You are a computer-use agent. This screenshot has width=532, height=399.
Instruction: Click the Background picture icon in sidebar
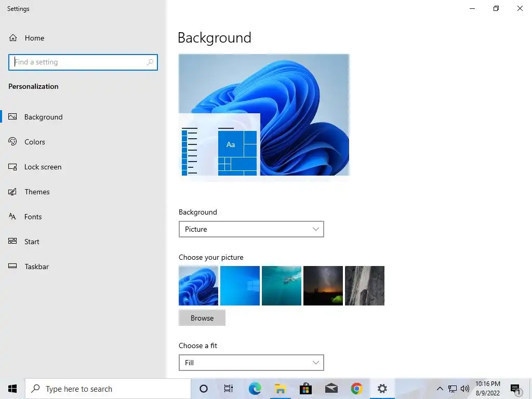[x=12, y=117]
